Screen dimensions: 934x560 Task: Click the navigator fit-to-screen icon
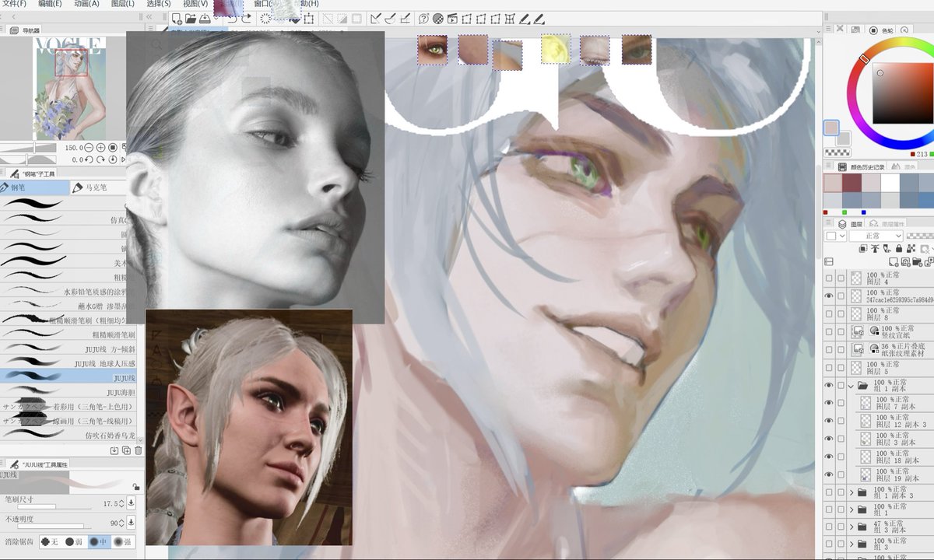113,148
